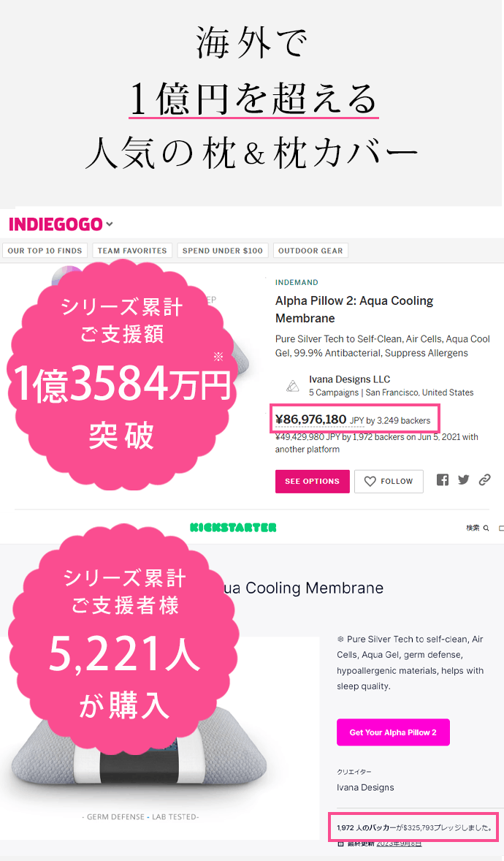The height and width of the screenshot is (861, 504).
Task: Click Get Your Alpha Pillow 2 button
Action: (393, 732)
